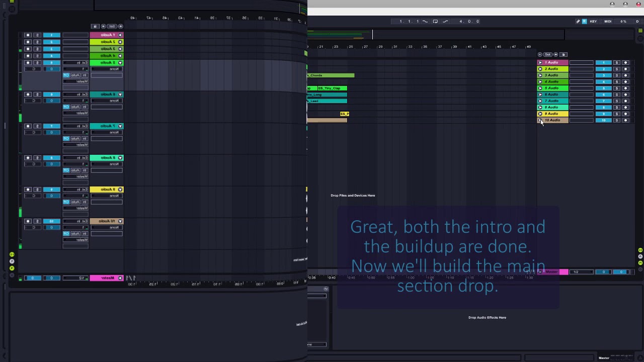Select the pink Master track header
644x362 pixels.
pyautogui.click(x=553, y=272)
